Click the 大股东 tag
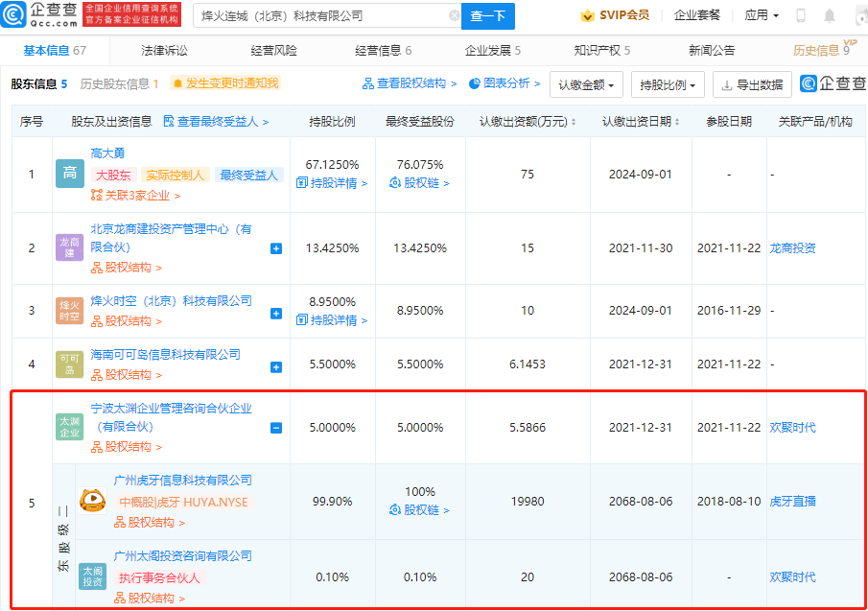Image resolution: width=868 pixels, height=611 pixels. click(x=113, y=176)
